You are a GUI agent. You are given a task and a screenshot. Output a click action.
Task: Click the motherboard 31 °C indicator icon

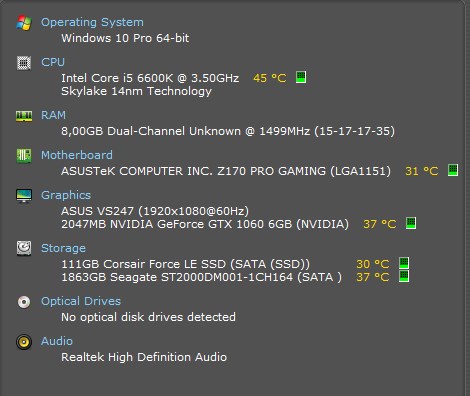point(453,170)
